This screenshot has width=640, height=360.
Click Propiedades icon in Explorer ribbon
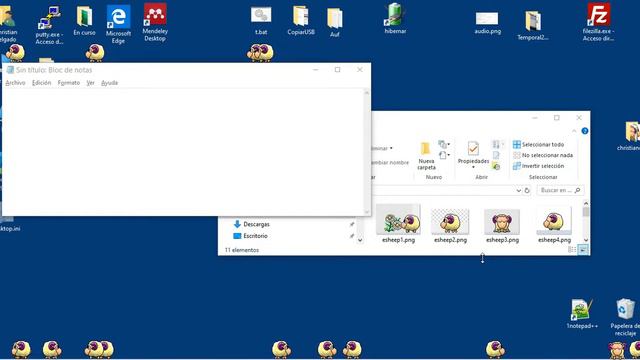(473, 148)
